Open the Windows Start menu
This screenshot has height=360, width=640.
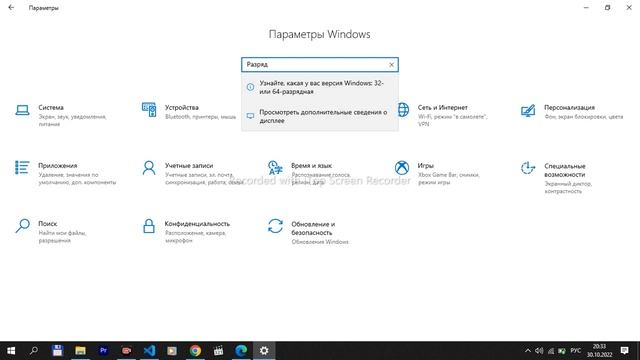(11, 351)
